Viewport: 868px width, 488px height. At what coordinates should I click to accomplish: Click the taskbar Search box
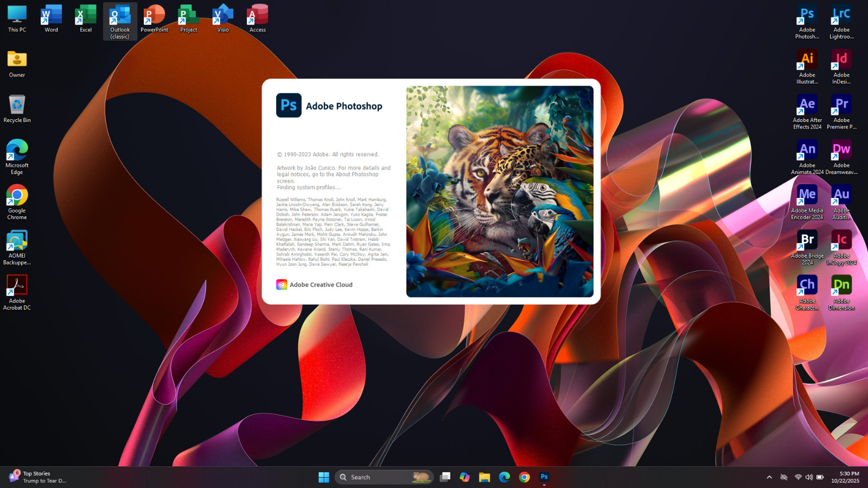coord(384,477)
